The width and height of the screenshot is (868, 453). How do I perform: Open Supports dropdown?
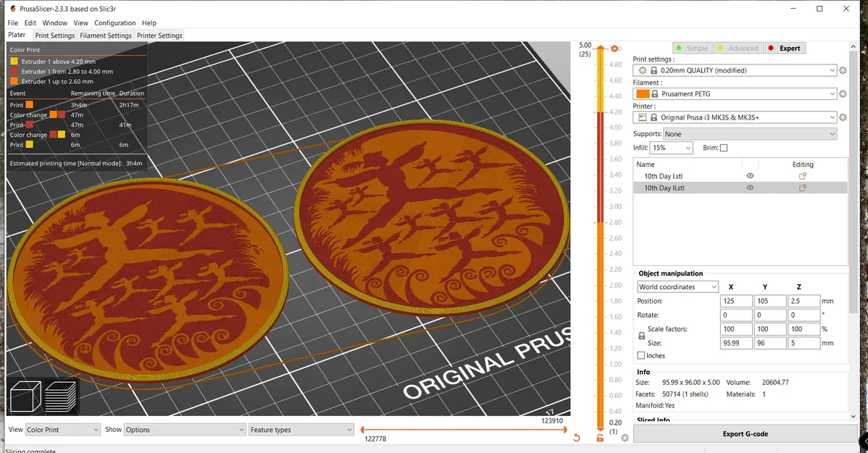pyautogui.click(x=749, y=134)
